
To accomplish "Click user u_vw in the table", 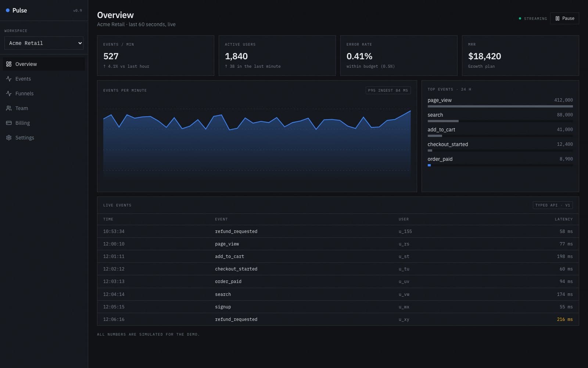I will [x=404, y=294].
